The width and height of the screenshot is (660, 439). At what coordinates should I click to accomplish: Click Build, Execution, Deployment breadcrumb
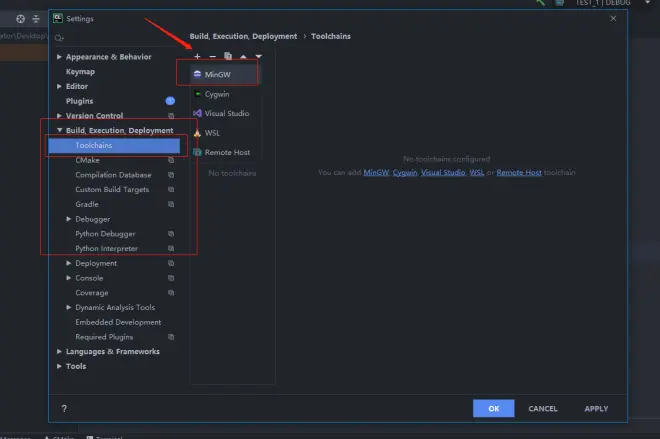(243, 36)
